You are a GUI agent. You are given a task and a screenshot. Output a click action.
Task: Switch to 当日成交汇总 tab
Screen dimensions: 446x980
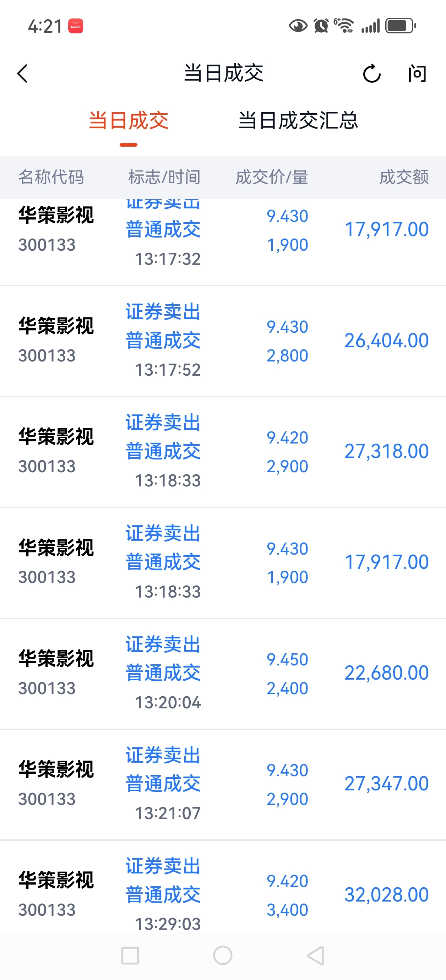[x=298, y=121]
